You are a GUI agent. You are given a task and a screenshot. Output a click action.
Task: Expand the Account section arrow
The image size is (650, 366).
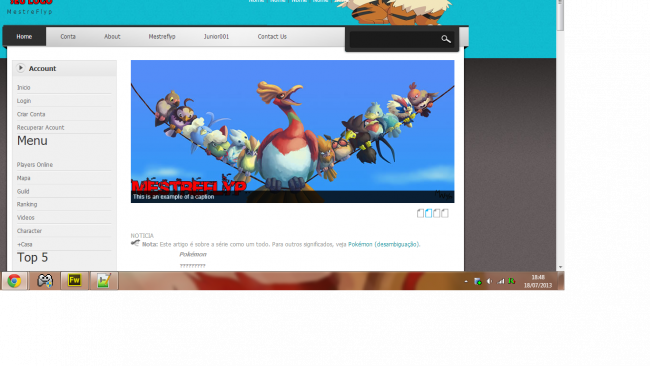(x=21, y=68)
